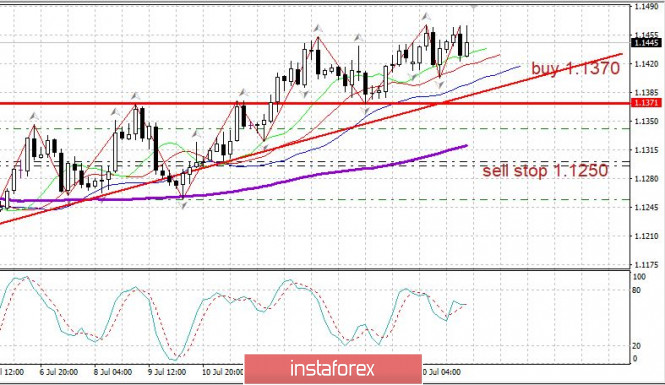
Task: Select the 'buy 1.1370' text annotation
Action: click(576, 68)
